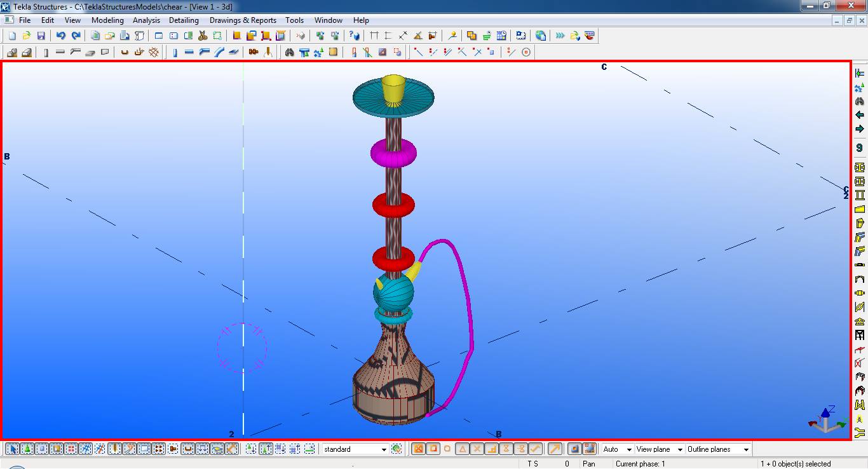Viewport: 868px width, 469px height.
Task: Click the Undo arrow icon
Action: coord(61,36)
